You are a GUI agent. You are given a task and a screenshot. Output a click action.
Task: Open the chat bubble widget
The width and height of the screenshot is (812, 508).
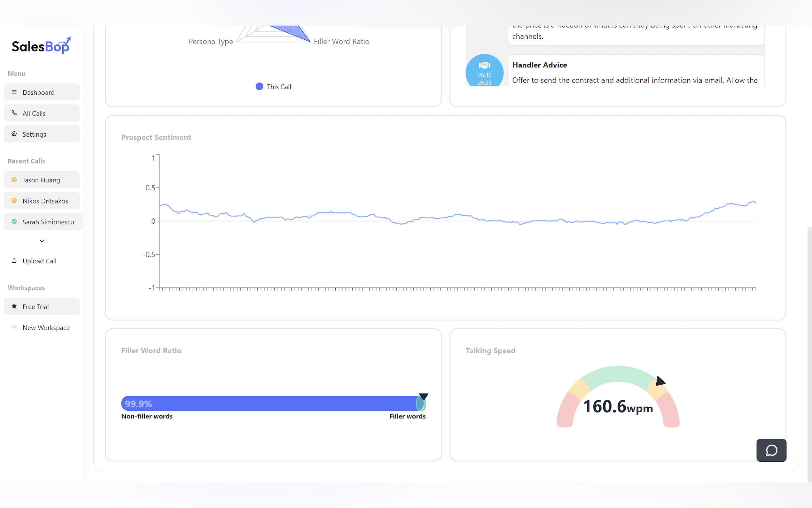771,450
